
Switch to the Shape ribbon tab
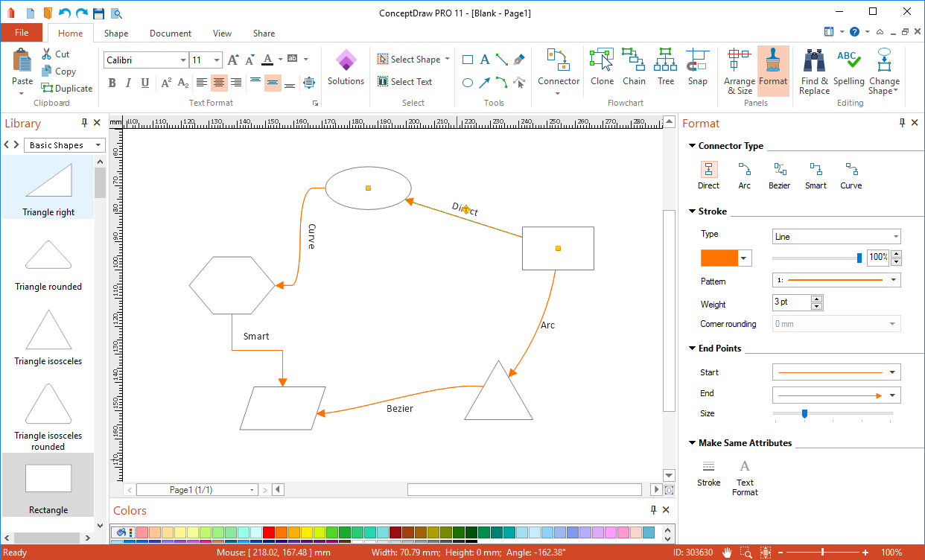point(116,34)
